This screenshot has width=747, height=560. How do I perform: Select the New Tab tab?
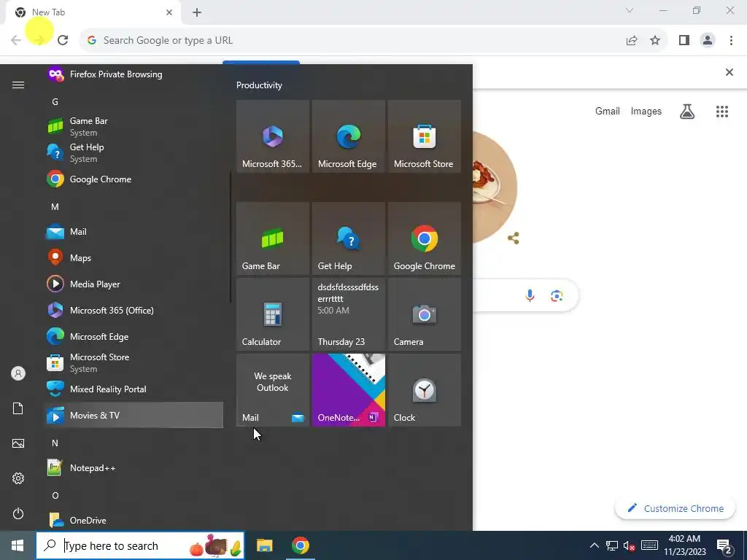[x=93, y=12]
